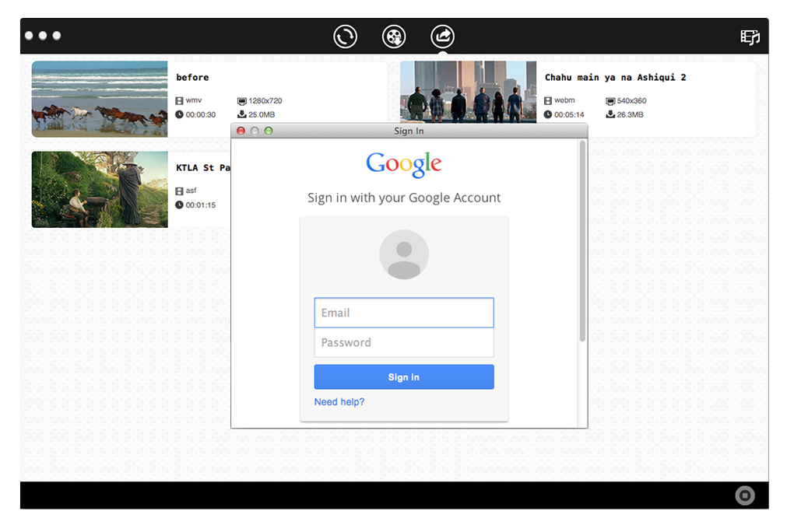Click the 25.0MB file size value
This screenshot has width=794, height=532.
tap(262, 114)
